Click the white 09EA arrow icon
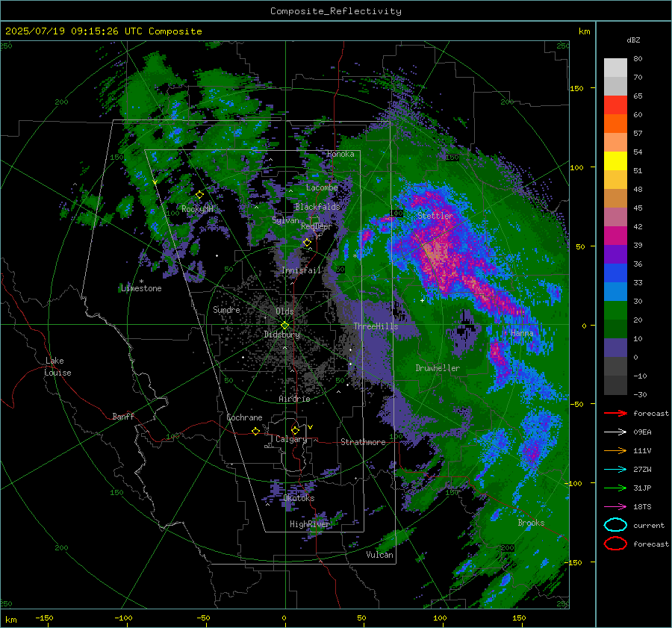Viewport: 672px width, 628px height. 615,432
